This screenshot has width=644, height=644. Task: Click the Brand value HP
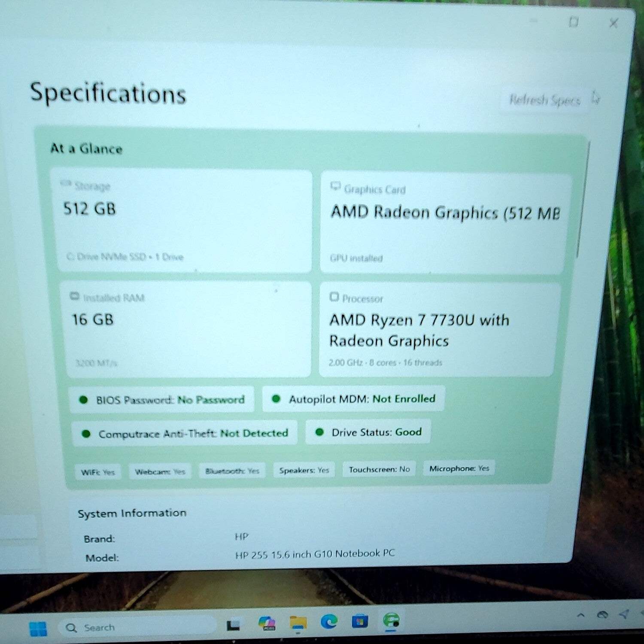click(x=242, y=537)
